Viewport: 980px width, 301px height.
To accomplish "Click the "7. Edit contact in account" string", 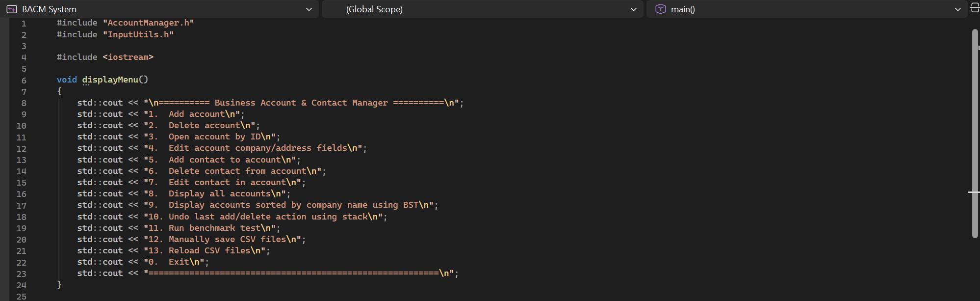I will pyautogui.click(x=222, y=182).
